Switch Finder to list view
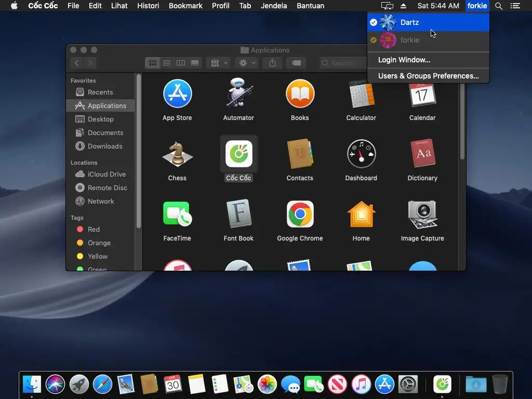The width and height of the screenshot is (532, 399). click(167, 63)
